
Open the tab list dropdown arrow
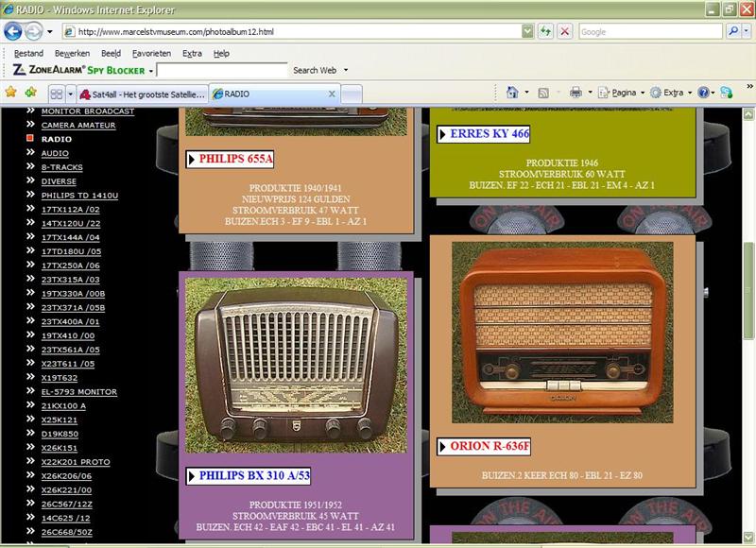[70, 94]
